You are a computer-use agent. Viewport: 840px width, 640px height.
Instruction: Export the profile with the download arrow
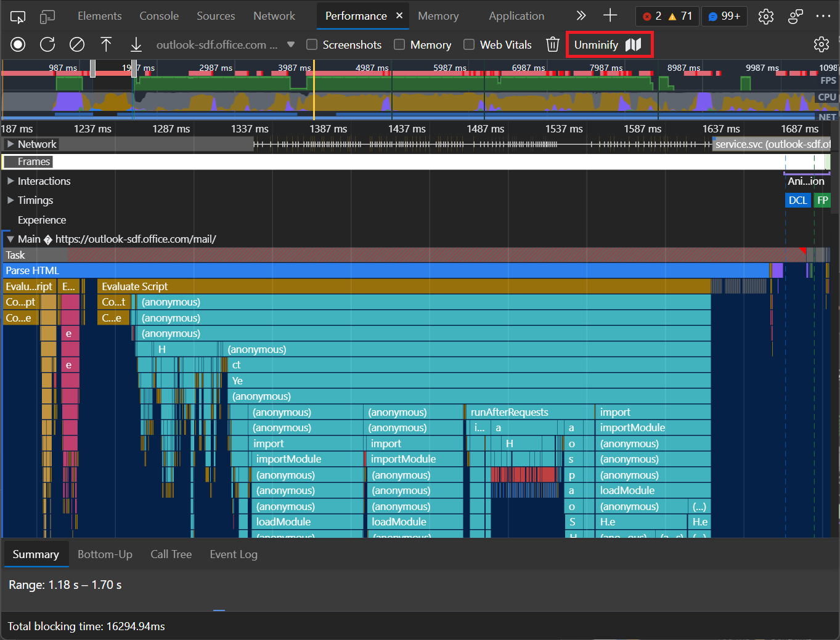pos(136,44)
